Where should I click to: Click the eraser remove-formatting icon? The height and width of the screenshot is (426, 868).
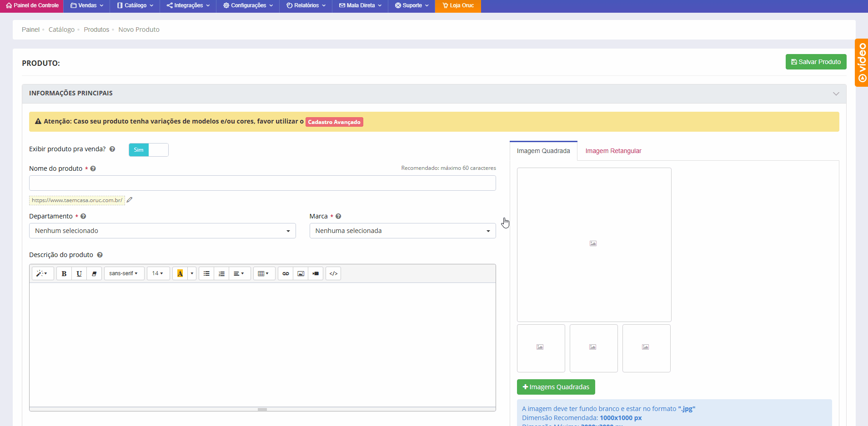coord(94,273)
